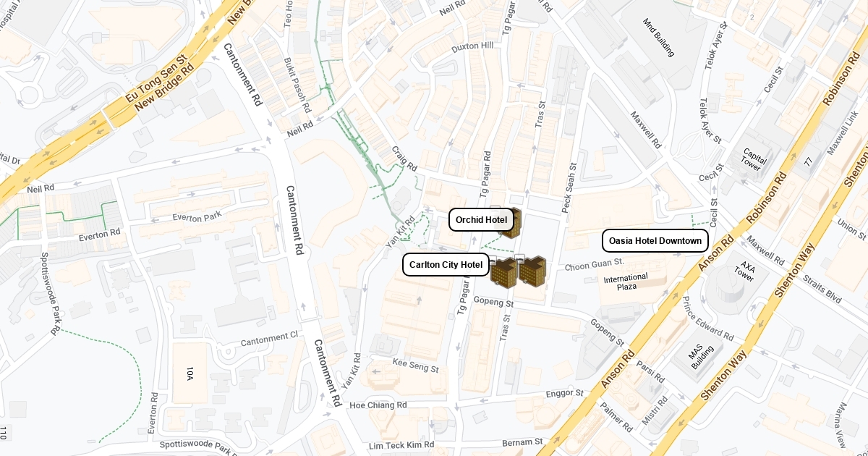Click the Eu Tong Sen St road label

[x=156, y=75]
